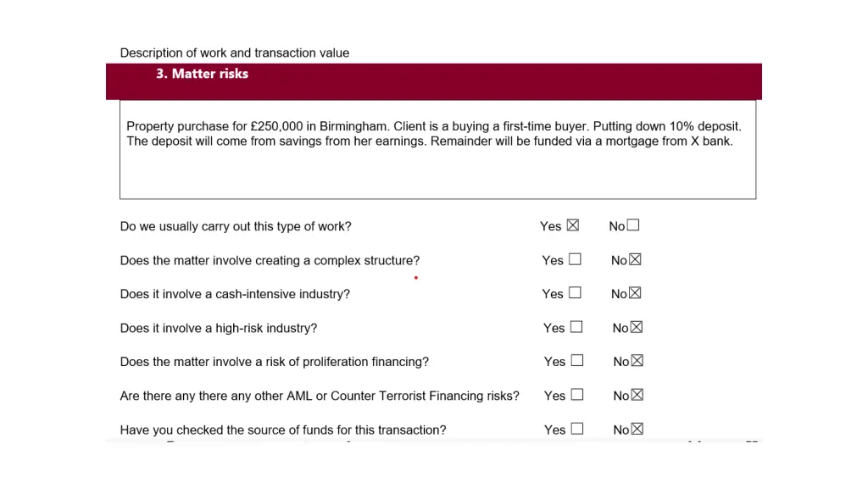
Task: Click the 'Do we usually carry out' question text
Action: (236, 226)
